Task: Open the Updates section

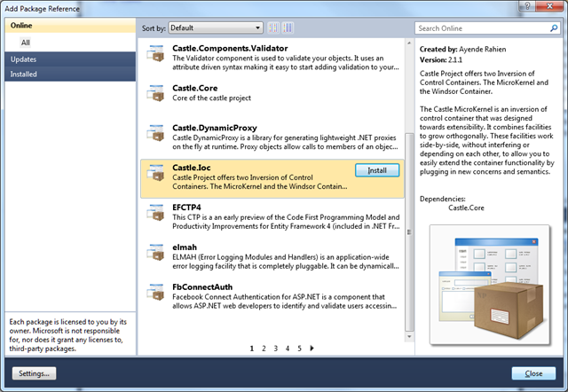Action: pos(71,59)
